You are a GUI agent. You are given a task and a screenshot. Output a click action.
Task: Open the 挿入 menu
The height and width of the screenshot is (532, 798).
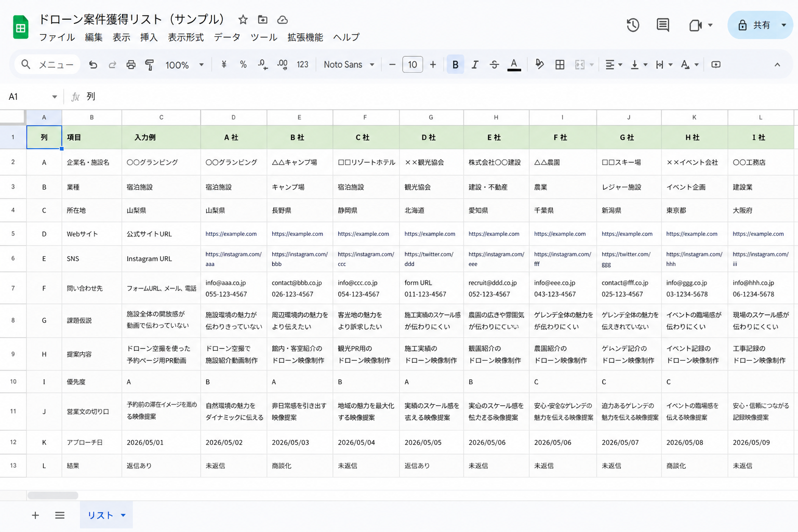[149, 37]
